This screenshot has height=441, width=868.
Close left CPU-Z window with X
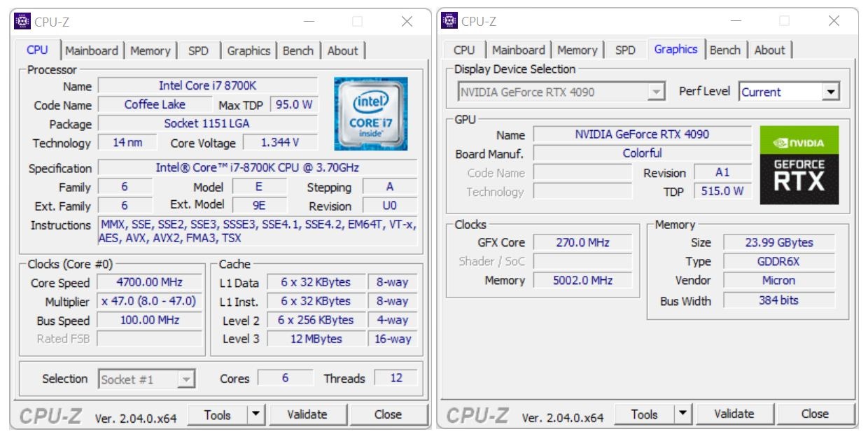coord(407,22)
